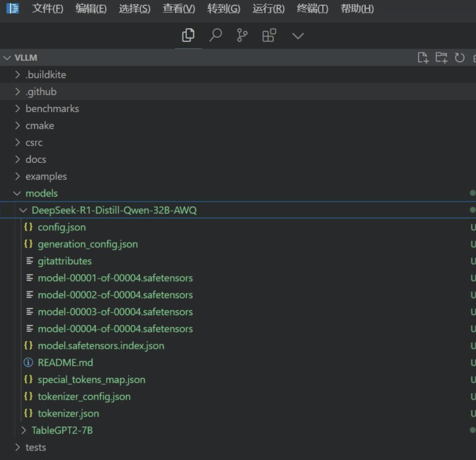Refresh the explorer with the refresh icon
Image resolution: width=476 pixels, height=460 pixels.
[x=460, y=58]
